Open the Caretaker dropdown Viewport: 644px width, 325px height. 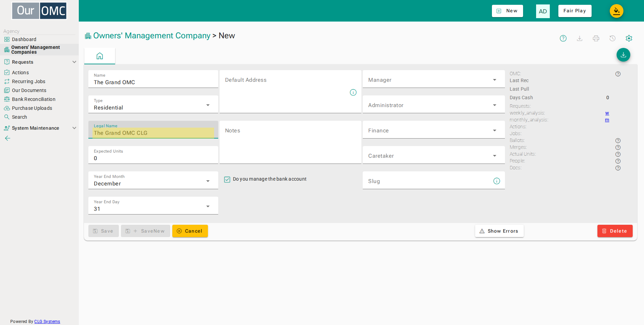pos(434,155)
